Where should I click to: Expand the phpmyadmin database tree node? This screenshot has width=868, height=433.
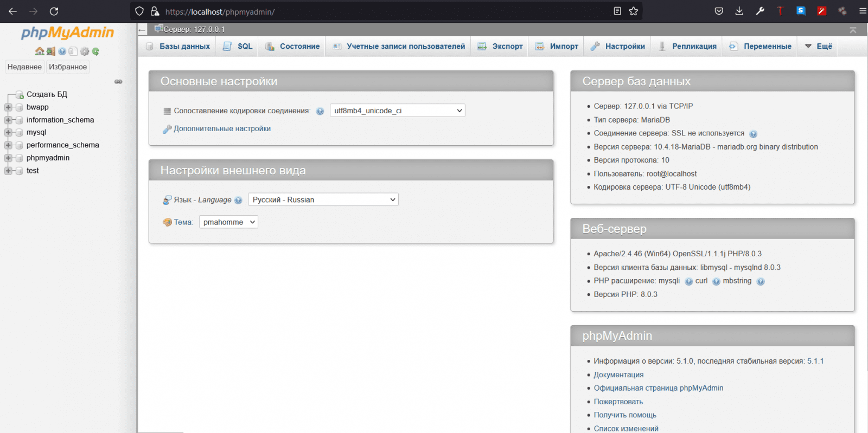pos(8,158)
